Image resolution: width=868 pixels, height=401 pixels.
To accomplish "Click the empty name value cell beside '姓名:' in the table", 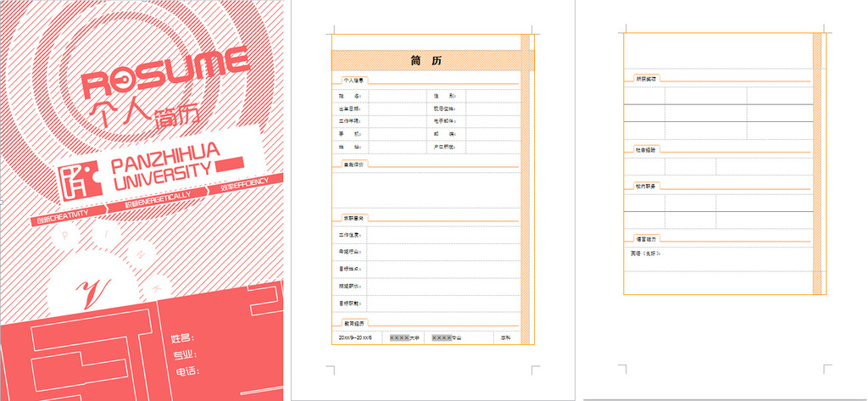I will click(x=397, y=97).
